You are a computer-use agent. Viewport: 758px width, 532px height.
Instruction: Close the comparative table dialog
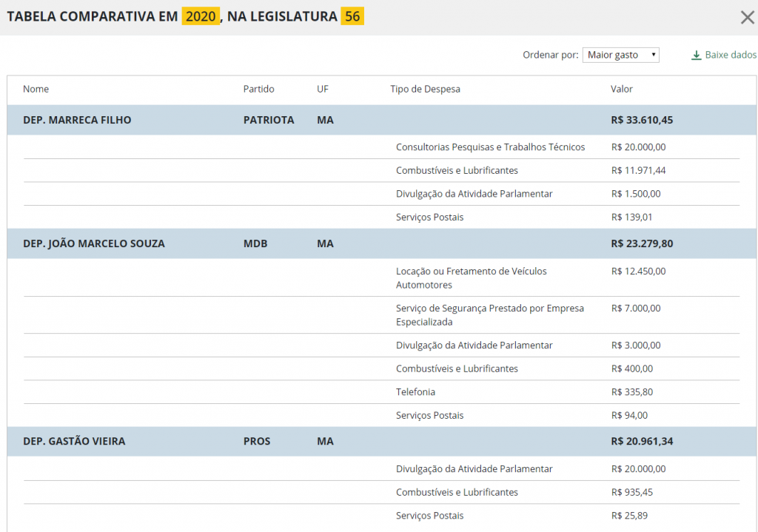747,17
